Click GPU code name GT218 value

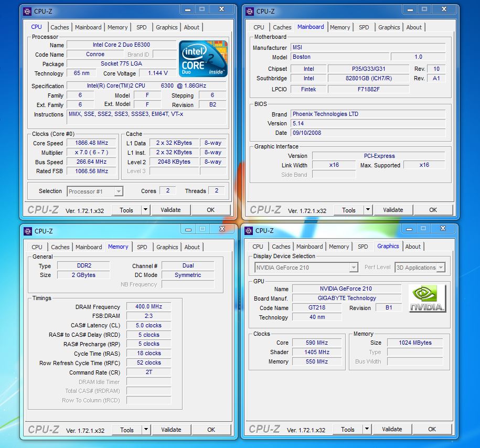(x=317, y=308)
